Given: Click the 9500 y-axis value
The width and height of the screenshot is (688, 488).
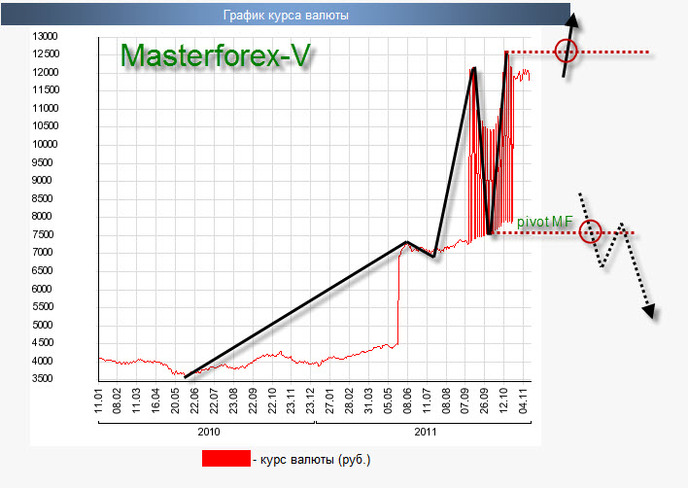Looking at the screenshot, I should [x=42, y=162].
